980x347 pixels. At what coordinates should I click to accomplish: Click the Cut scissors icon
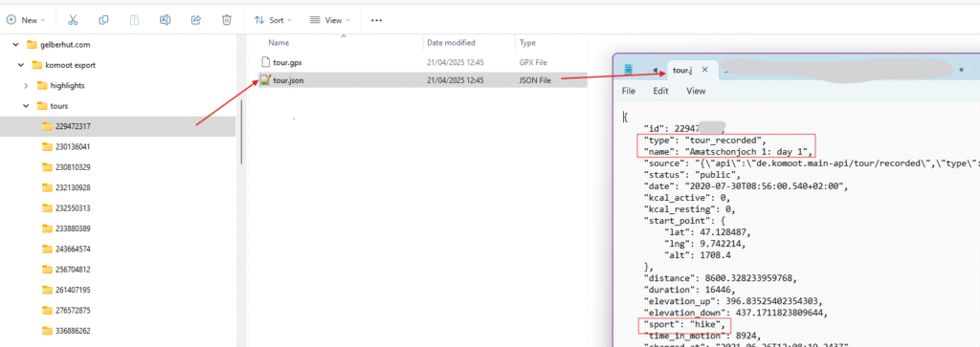click(73, 20)
